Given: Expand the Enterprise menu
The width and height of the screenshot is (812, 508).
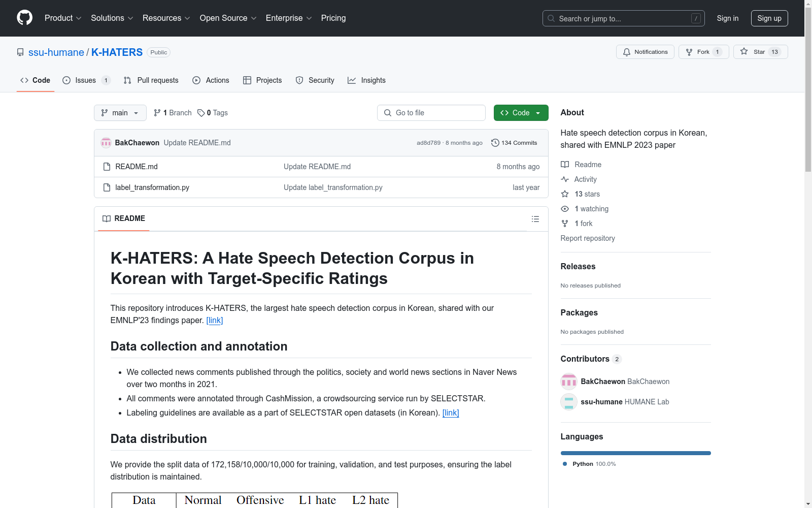Looking at the screenshot, I should [x=289, y=18].
